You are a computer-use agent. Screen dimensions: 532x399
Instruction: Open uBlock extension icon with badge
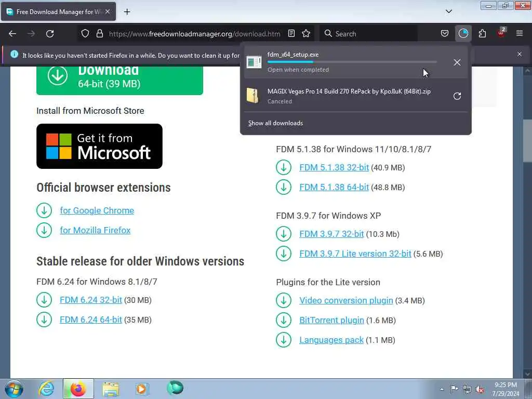(x=501, y=33)
